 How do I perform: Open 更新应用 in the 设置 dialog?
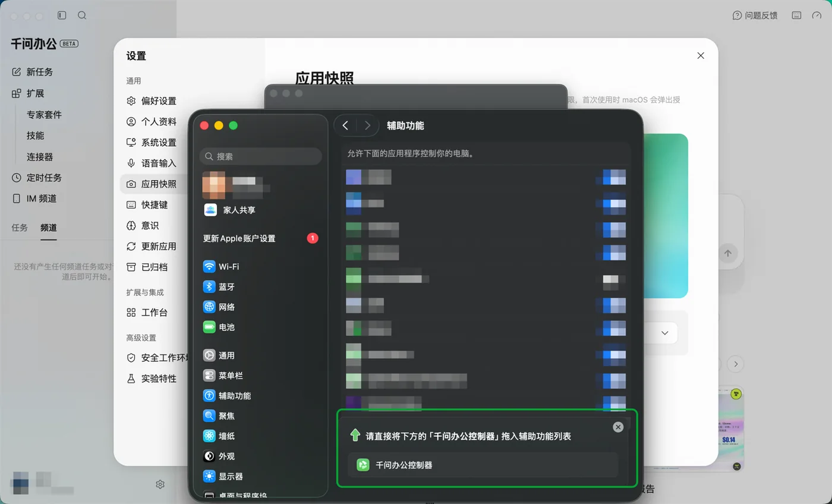(152, 247)
